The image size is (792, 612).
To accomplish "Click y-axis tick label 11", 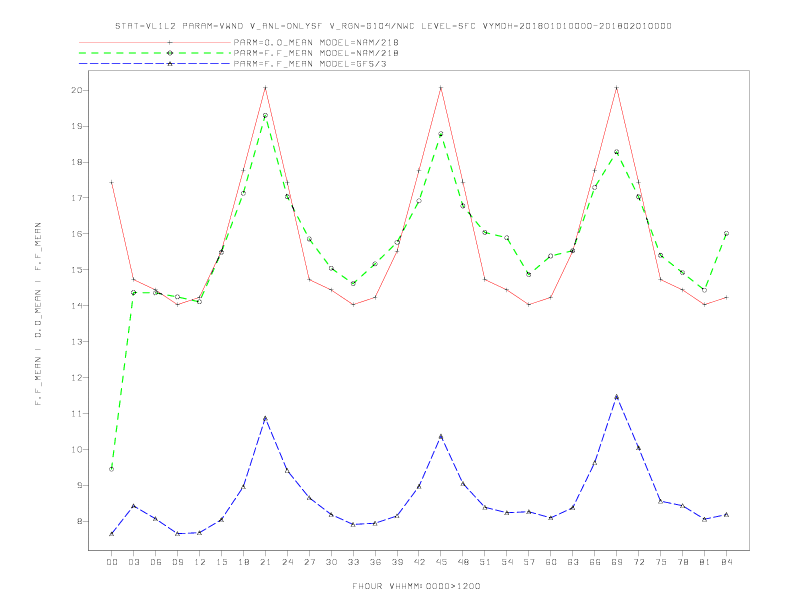I will tap(77, 414).
